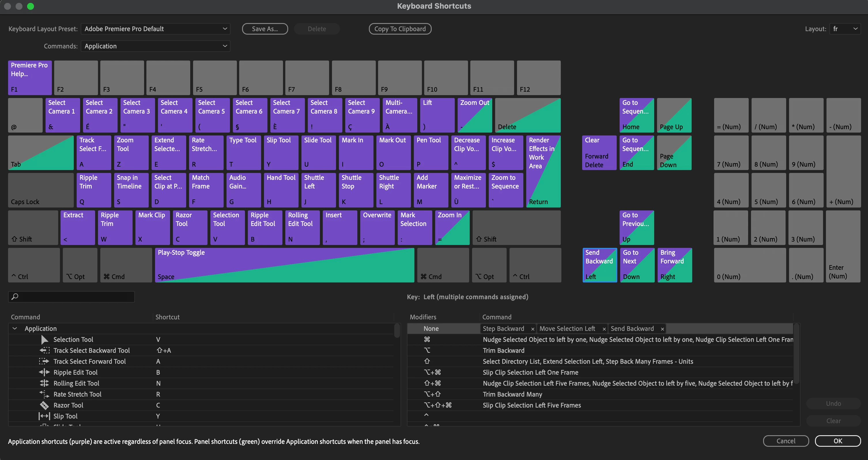Open the Keyboard Layout Preset dropdown
This screenshot has width=868, height=460.
tap(155, 29)
